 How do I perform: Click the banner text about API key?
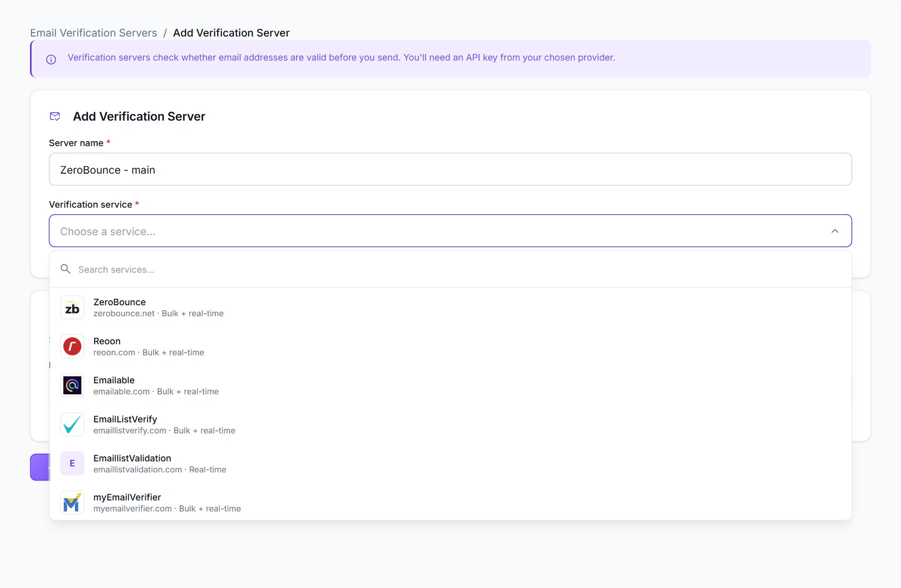pos(341,58)
